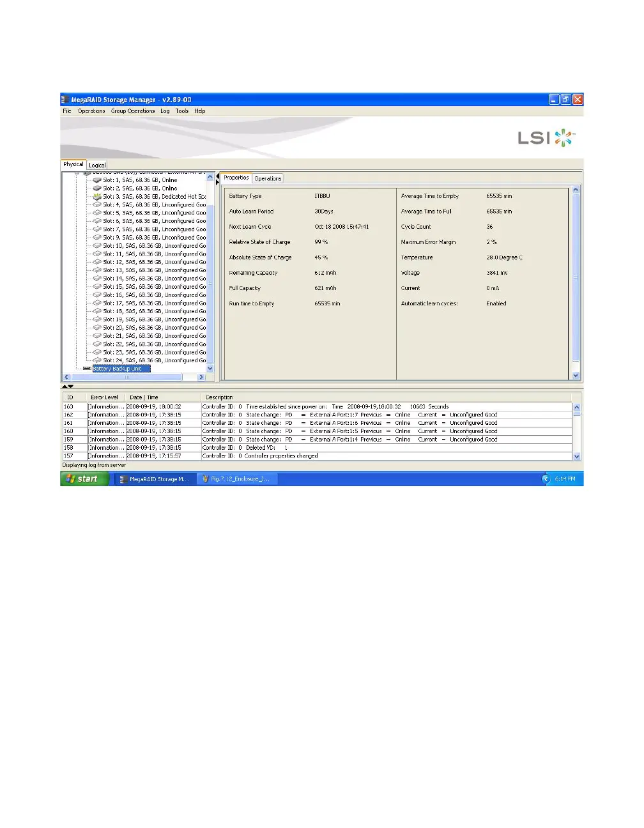Click device tree scroll down arrow
This screenshot has width=644, height=828.
coord(210,369)
